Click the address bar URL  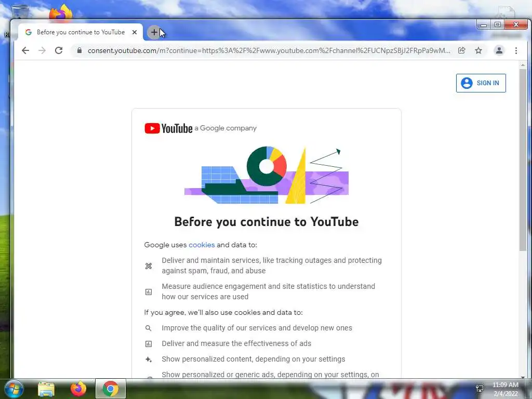269,50
